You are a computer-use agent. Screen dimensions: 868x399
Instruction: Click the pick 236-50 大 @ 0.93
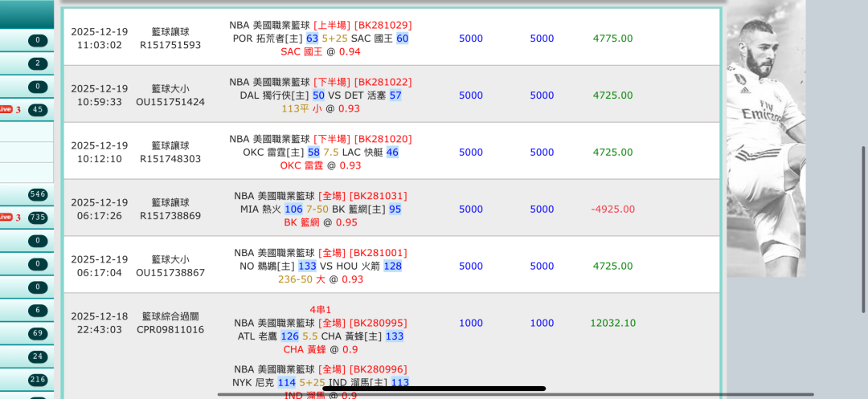(321, 279)
